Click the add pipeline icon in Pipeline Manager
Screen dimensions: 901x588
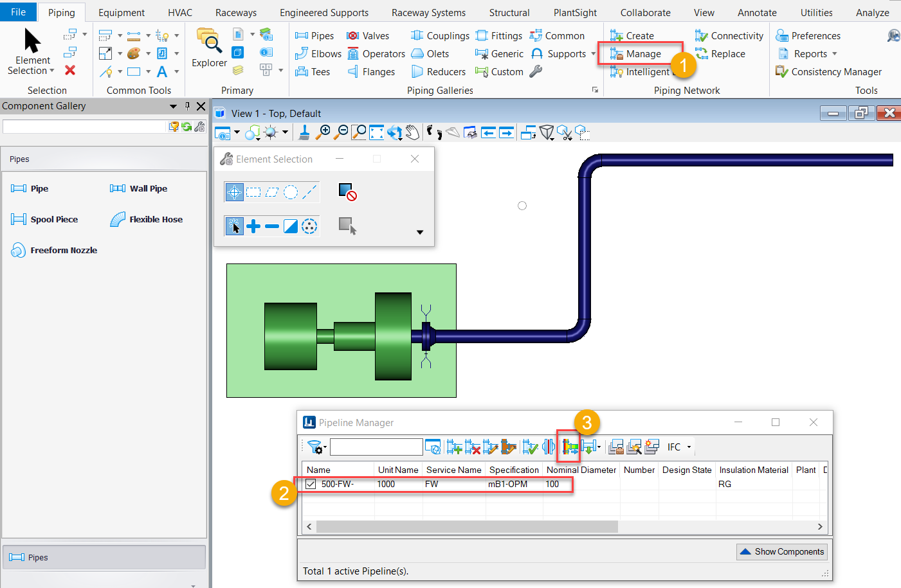455,447
